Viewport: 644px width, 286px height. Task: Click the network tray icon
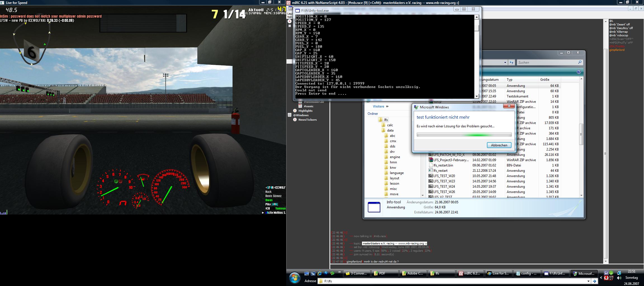click(x=619, y=273)
